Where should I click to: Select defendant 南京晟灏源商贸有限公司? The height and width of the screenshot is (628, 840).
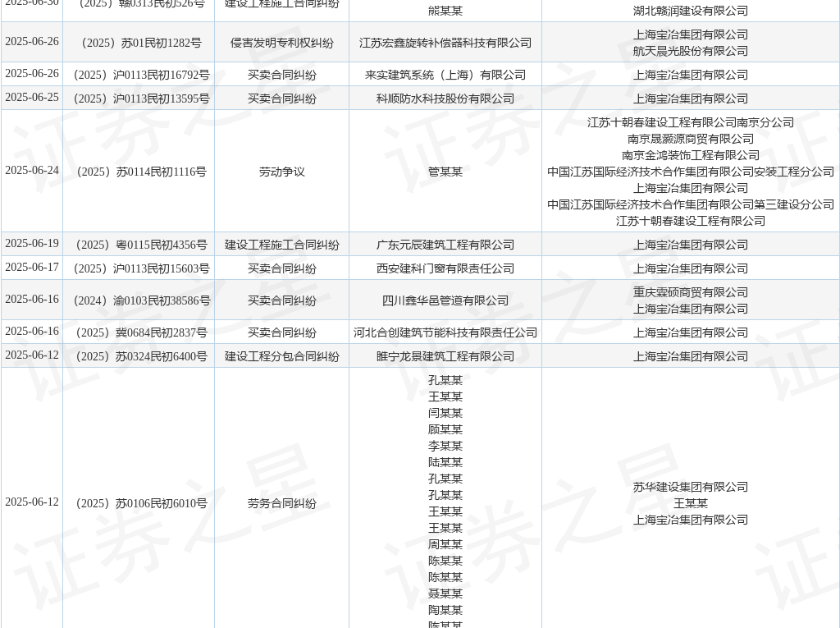691,139
